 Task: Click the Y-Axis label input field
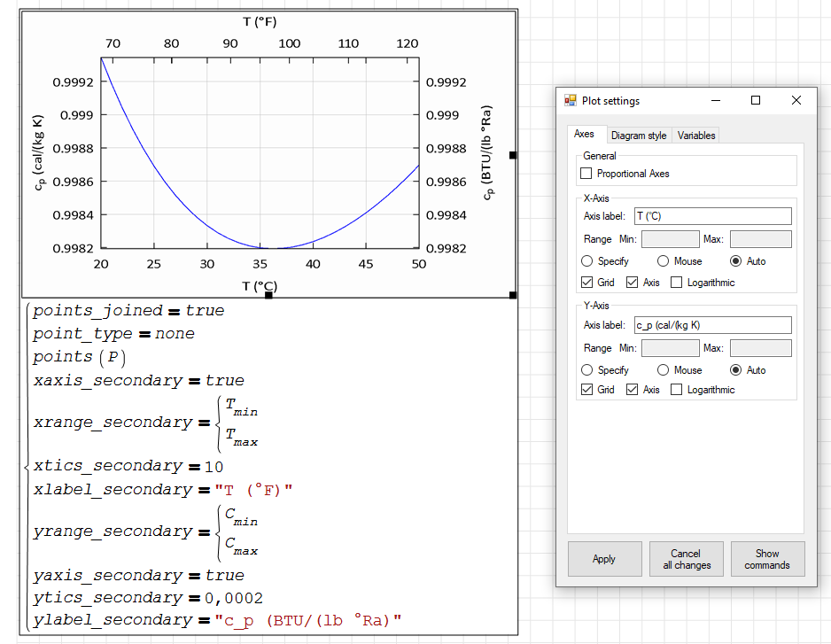tap(712, 325)
